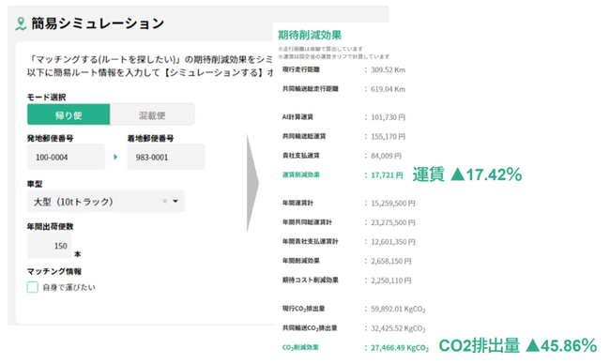Click the 共同輸送CO2排出量 value 32,425.52 KgCO2
The image size is (610, 364).
coord(398,328)
